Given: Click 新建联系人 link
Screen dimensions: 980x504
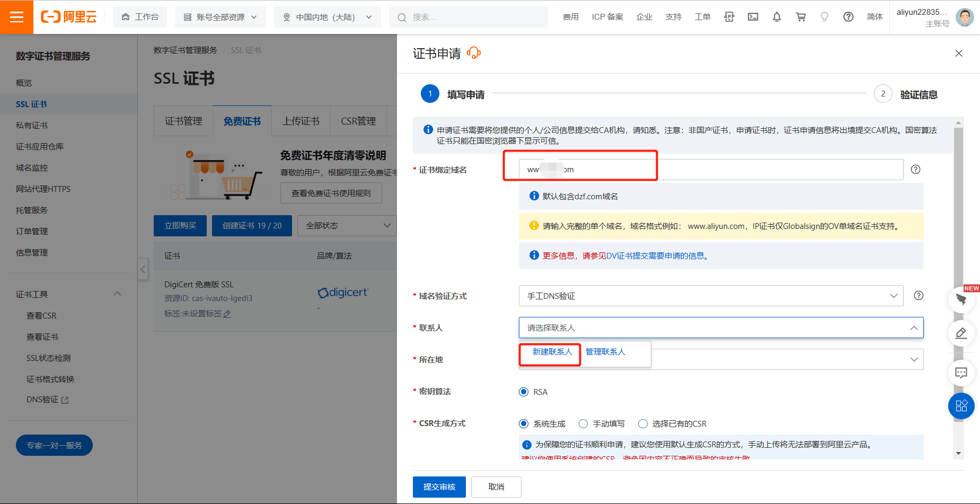Looking at the screenshot, I should [552, 352].
